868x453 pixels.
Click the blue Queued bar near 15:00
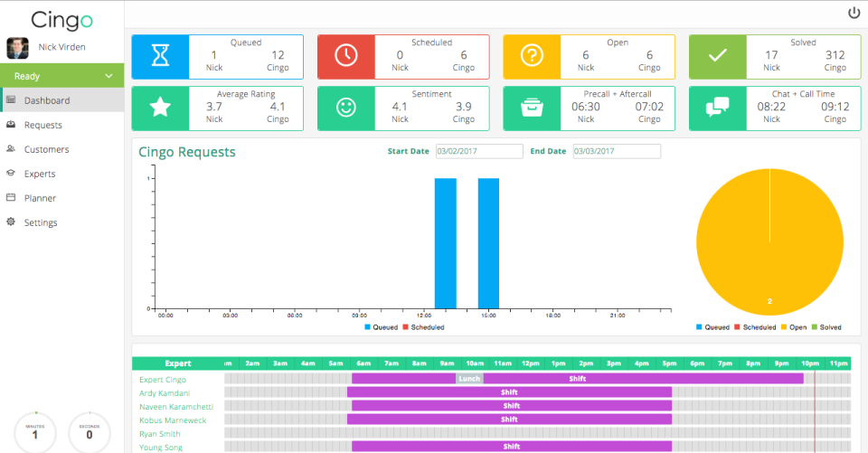click(488, 243)
